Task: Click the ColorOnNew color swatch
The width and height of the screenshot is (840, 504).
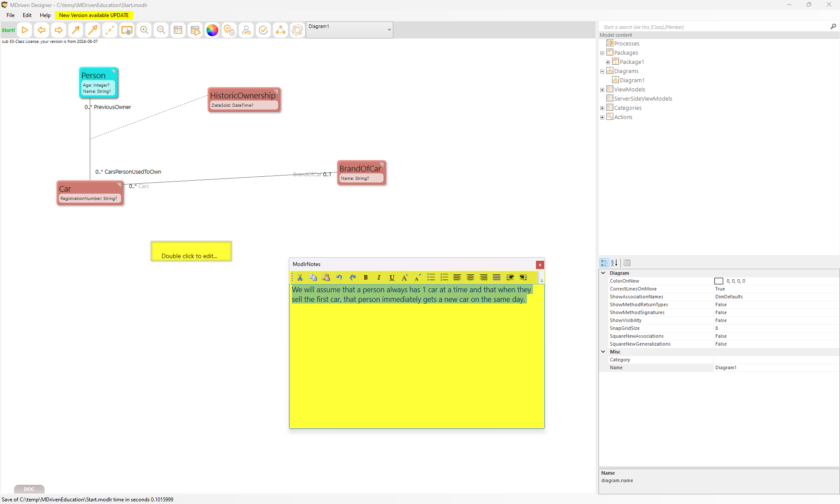Action: click(x=718, y=281)
